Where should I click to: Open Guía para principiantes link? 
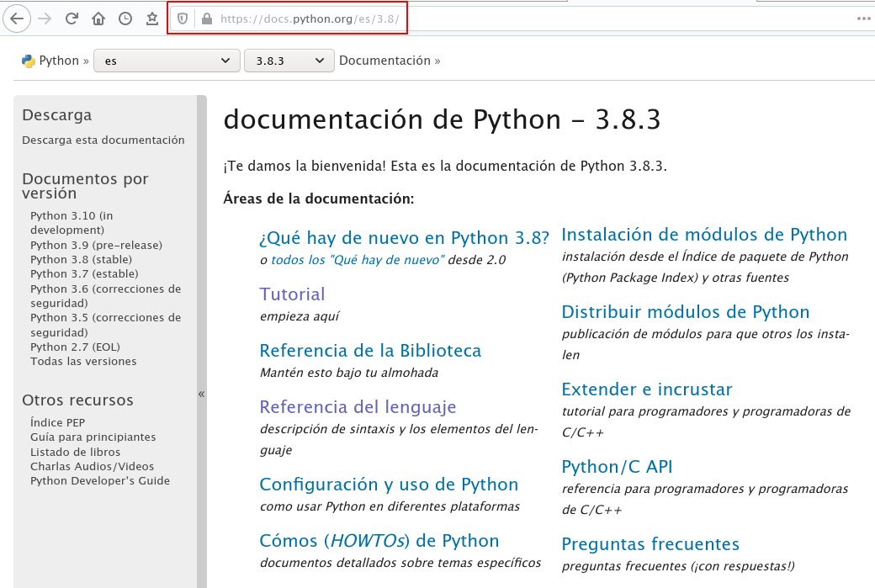tap(93, 437)
